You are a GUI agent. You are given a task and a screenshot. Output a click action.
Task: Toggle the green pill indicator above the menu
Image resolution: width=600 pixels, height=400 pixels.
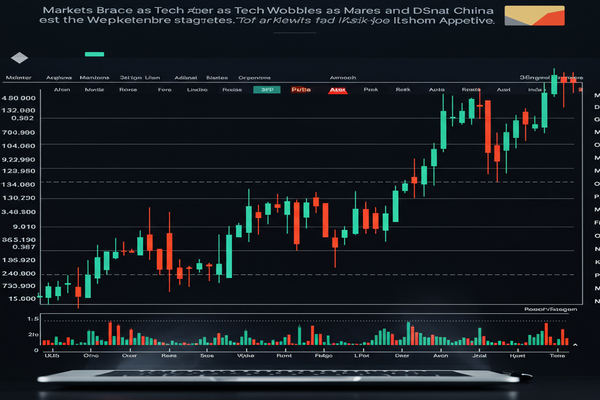(95, 54)
